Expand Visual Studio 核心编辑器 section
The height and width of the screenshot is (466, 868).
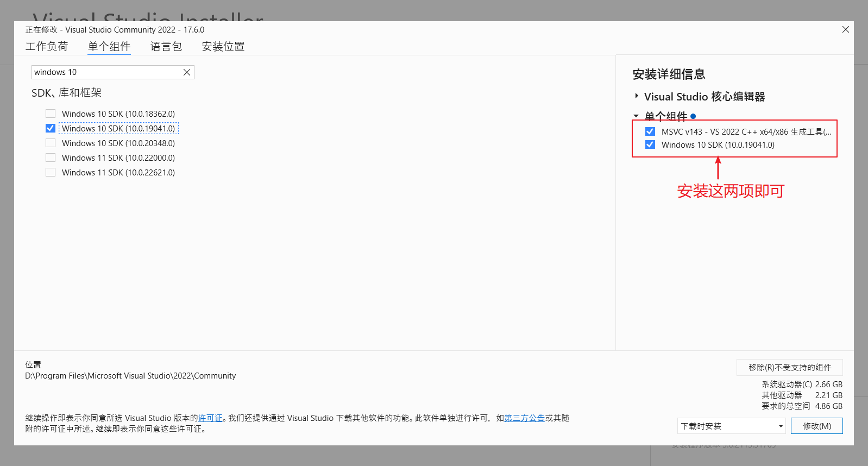(637, 96)
